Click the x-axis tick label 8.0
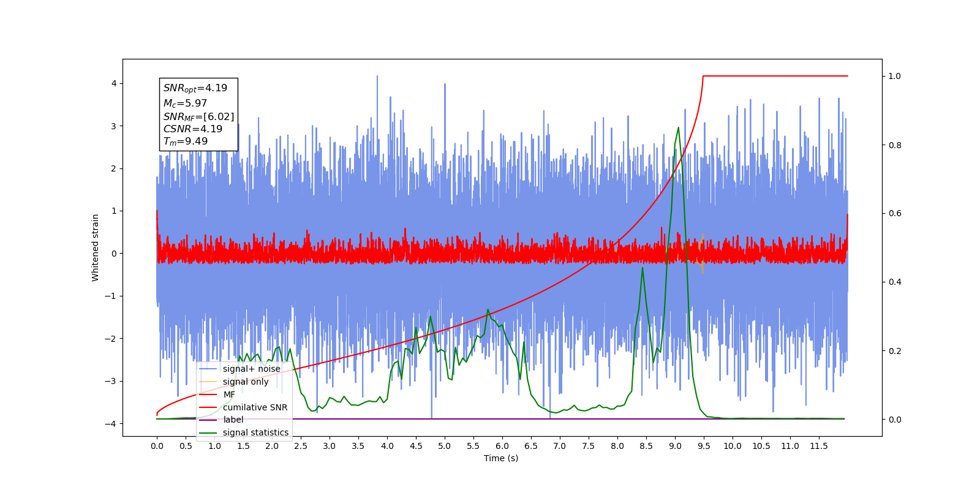 tap(617, 446)
